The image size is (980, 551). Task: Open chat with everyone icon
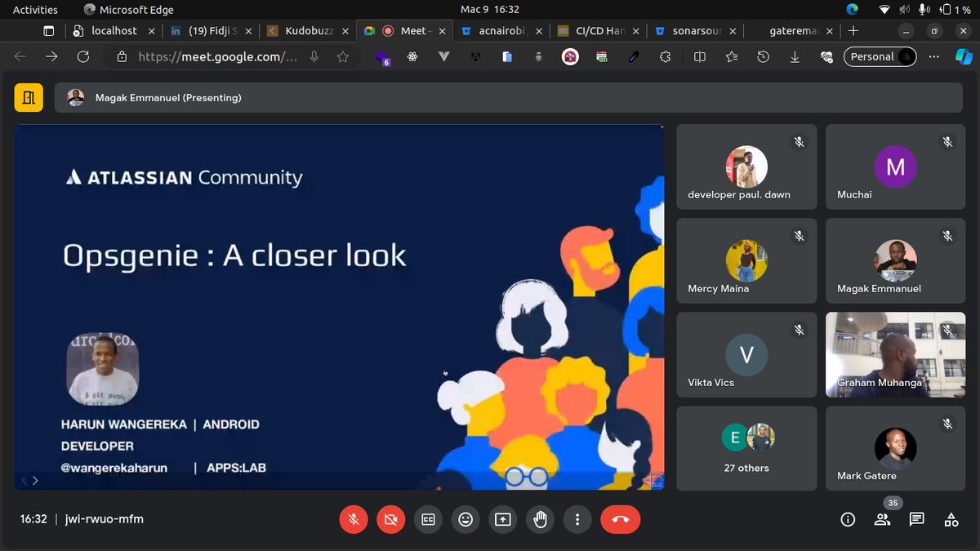point(916,519)
